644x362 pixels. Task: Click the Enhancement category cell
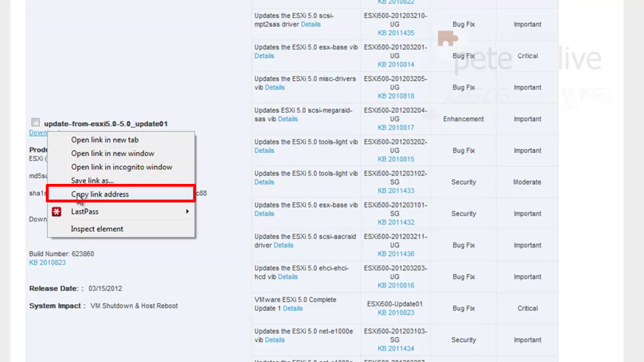point(463,119)
